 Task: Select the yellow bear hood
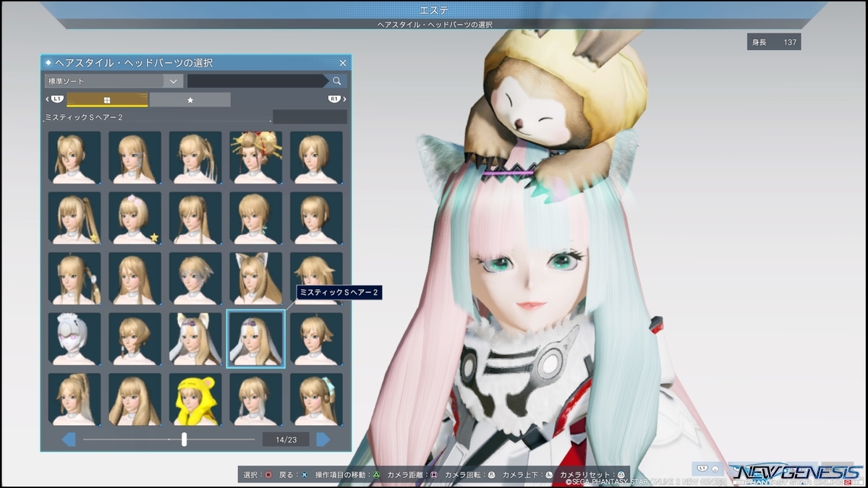195,399
